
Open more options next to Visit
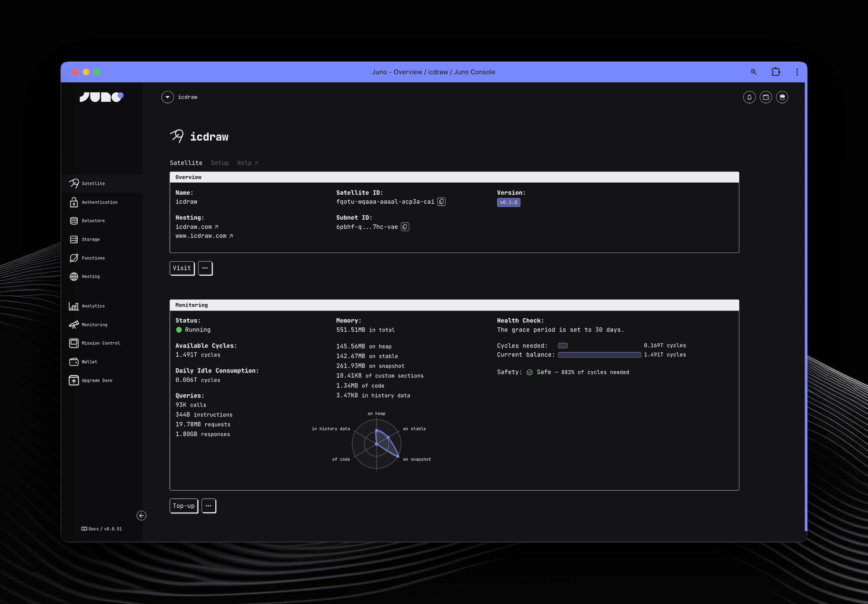pyautogui.click(x=205, y=268)
